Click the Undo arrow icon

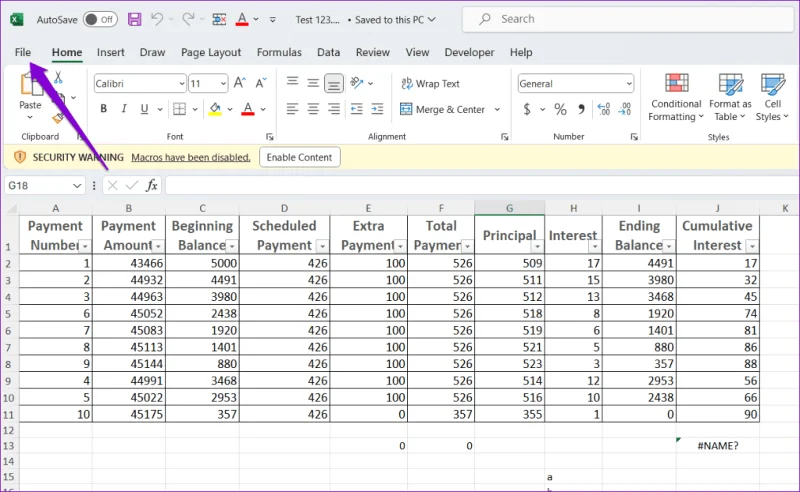156,19
